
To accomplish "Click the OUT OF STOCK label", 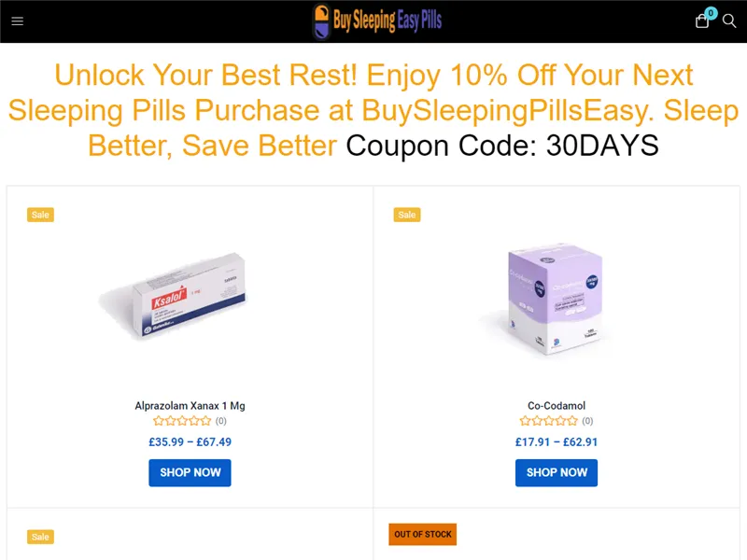I will pyautogui.click(x=422, y=534).
